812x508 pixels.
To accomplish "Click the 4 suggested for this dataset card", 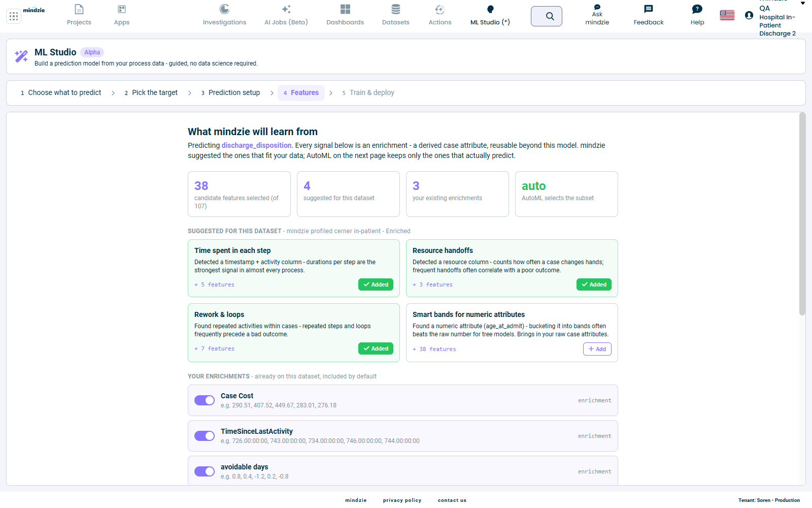I will click(x=348, y=194).
